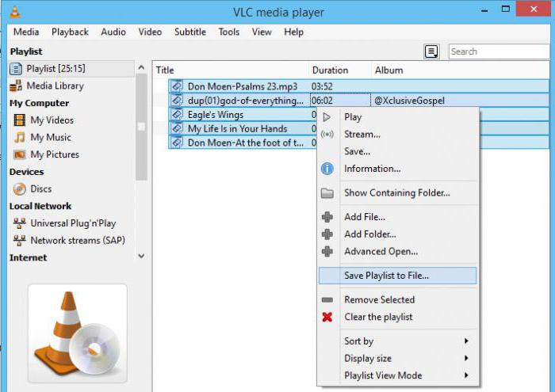Screen dimensions: 555x392
Task: Open the Media menu
Action: 26,32
